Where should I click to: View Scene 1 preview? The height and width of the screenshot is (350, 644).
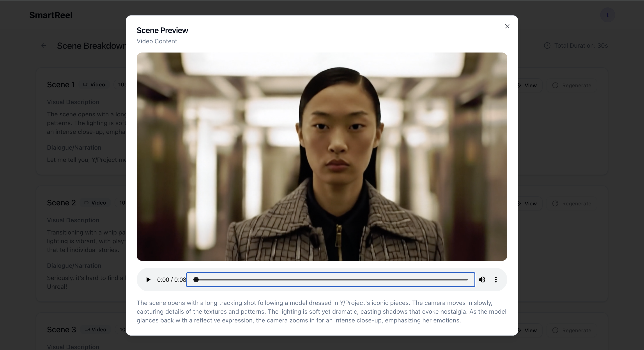[530, 85]
